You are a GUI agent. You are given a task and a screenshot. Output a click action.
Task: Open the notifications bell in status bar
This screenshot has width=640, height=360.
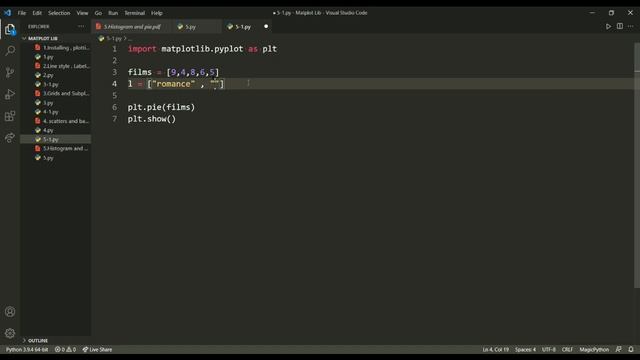[631, 349]
